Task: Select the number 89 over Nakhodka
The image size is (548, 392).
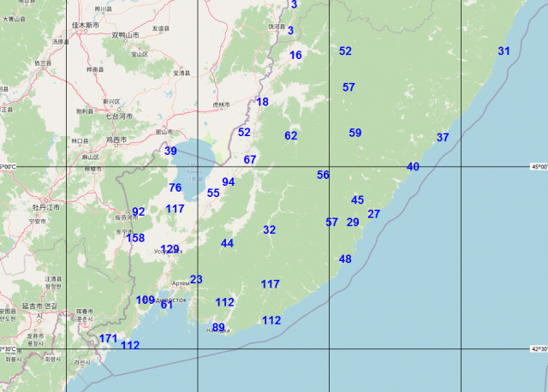Action: click(218, 328)
